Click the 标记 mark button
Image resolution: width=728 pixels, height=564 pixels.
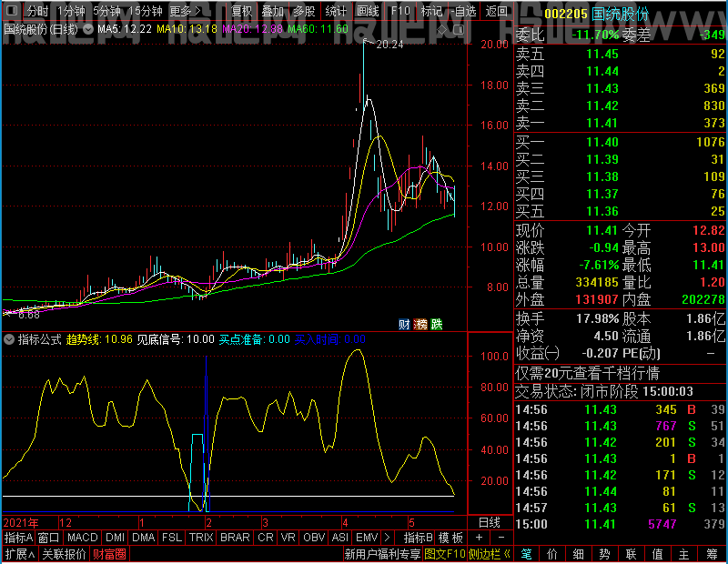[x=431, y=11]
